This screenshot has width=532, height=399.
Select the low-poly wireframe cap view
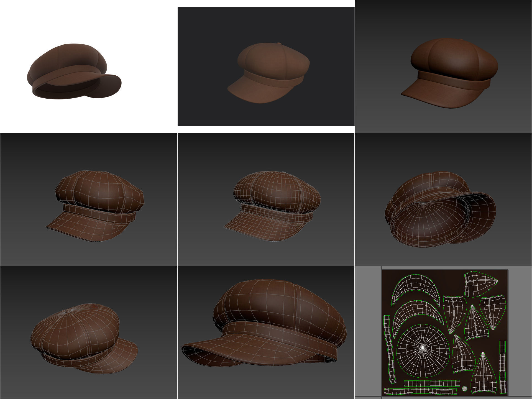88,199
